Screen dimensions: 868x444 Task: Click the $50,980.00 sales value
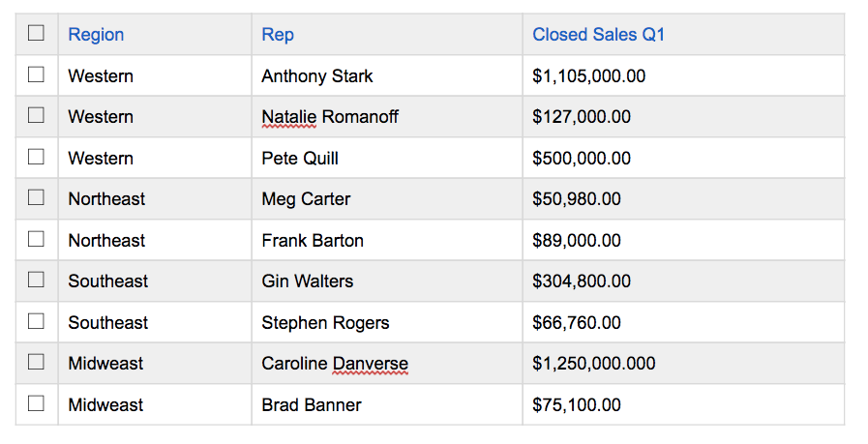point(576,199)
